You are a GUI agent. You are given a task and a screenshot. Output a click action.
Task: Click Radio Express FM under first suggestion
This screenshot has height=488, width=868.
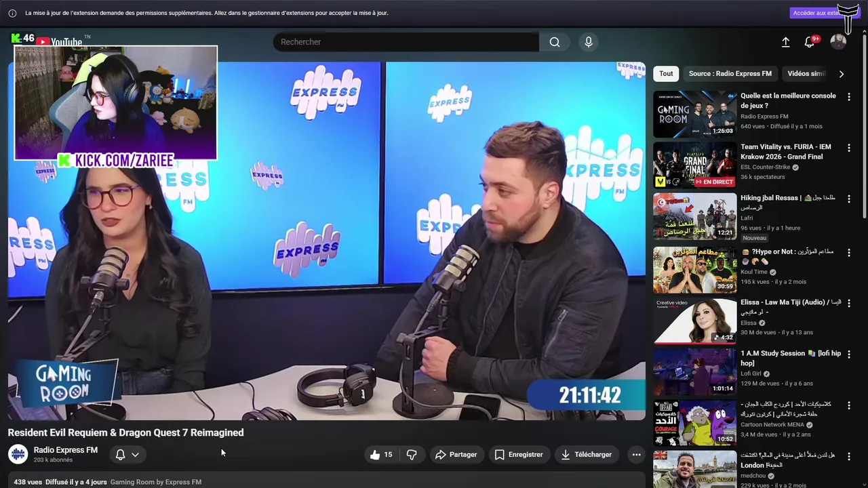coord(764,117)
